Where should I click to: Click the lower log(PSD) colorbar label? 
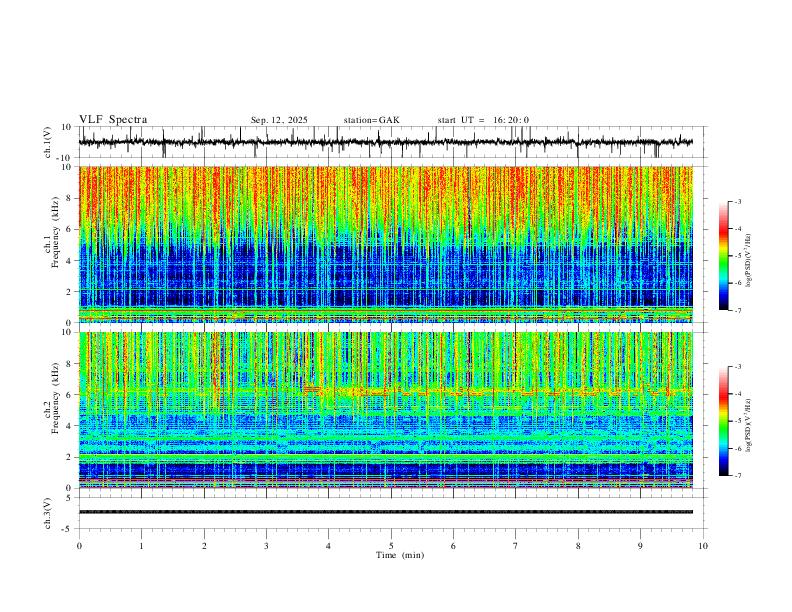(x=749, y=425)
